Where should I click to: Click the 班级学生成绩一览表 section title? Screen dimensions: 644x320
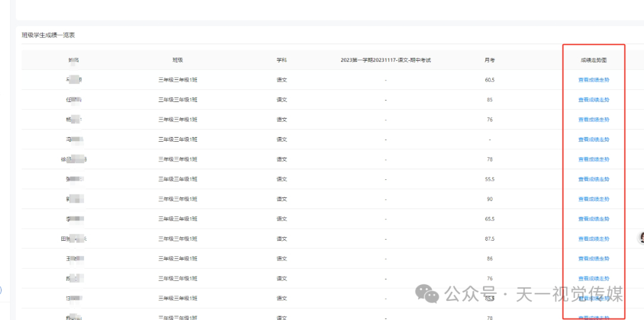48,35
